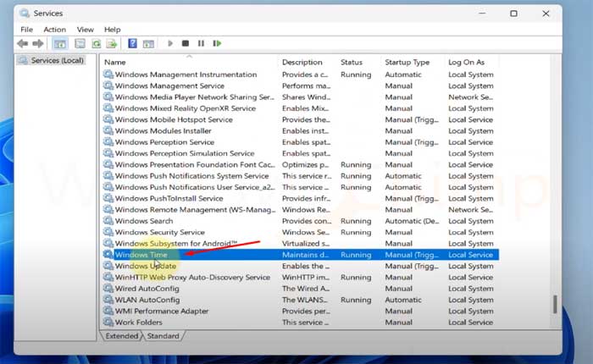Open the Action menu
The image size is (593, 364).
click(x=54, y=30)
